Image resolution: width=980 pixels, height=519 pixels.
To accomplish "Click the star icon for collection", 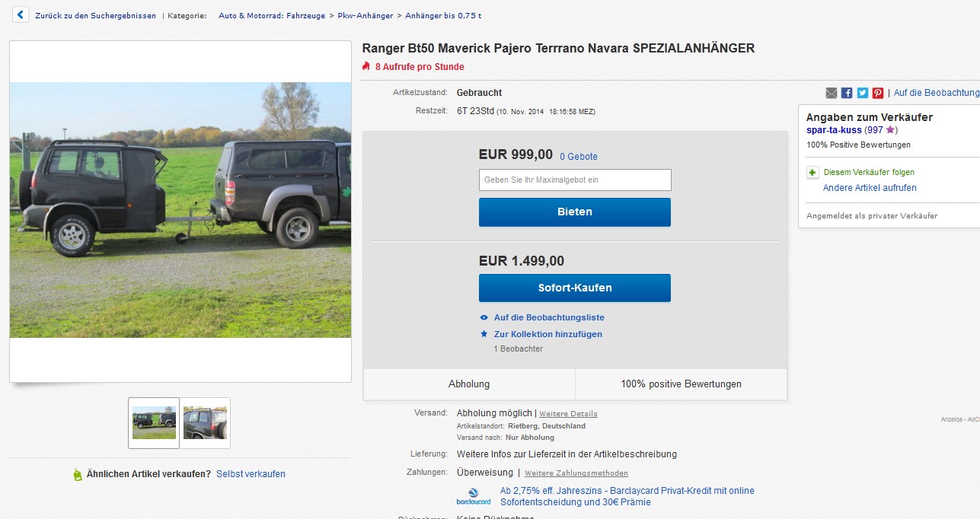I will 484,334.
